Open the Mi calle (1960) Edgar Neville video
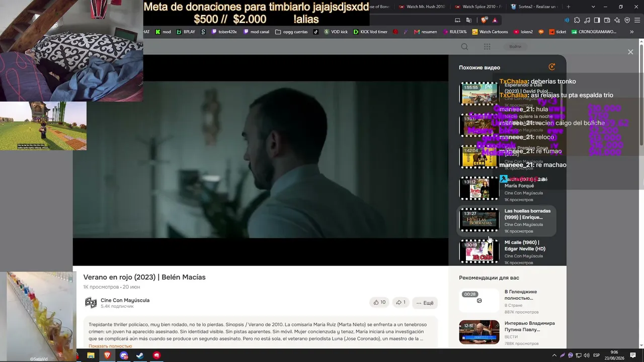Viewport: 644px width, 362px height. [525, 245]
